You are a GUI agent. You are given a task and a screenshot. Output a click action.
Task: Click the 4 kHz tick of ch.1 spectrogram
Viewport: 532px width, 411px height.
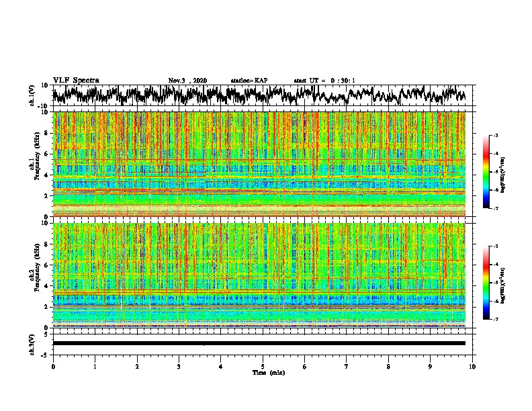[x=46, y=175]
